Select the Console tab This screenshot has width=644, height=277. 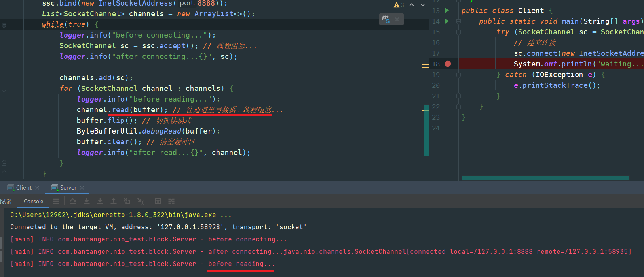[33, 201]
